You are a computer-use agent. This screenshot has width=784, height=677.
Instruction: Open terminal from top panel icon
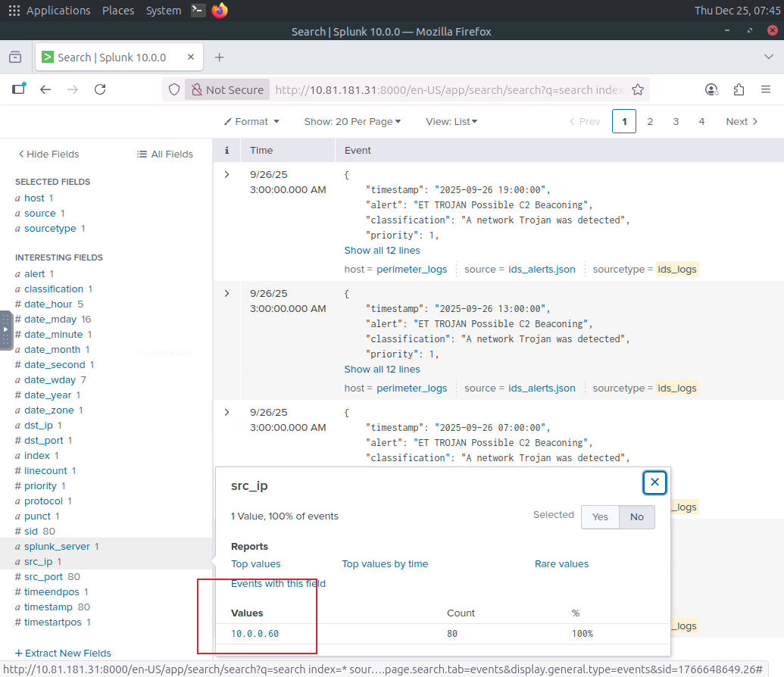point(198,11)
